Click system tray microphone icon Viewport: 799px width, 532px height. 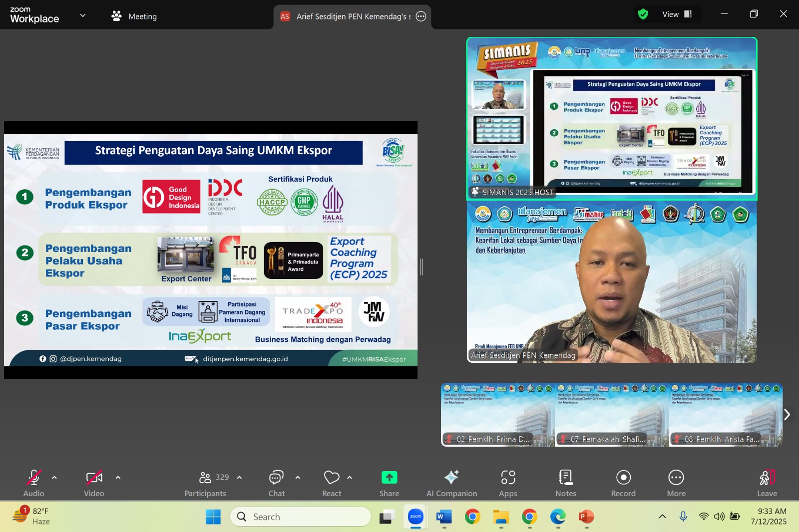click(683, 517)
